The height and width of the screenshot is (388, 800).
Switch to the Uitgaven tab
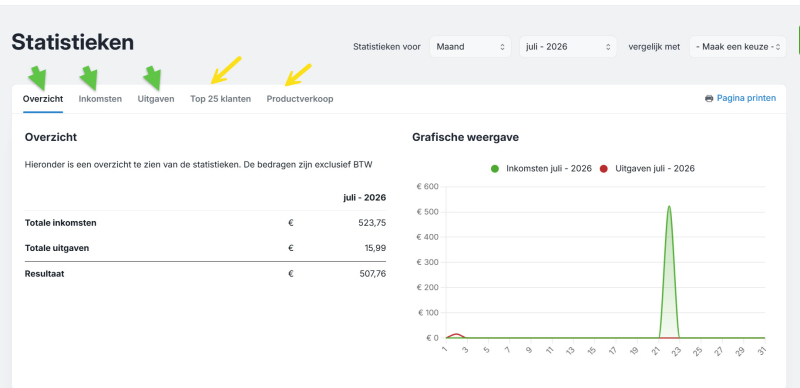(156, 99)
